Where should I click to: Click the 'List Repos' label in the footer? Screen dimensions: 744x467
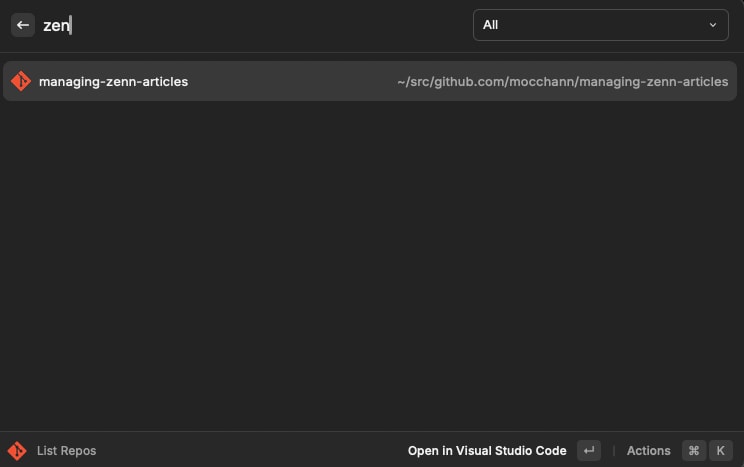pyautogui.click(x=66, y=450)
